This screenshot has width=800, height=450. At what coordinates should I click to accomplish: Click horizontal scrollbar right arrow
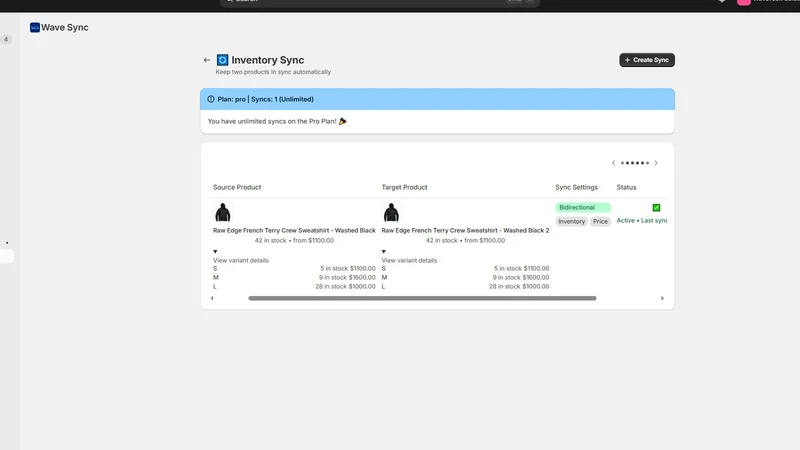coord(662,298)
